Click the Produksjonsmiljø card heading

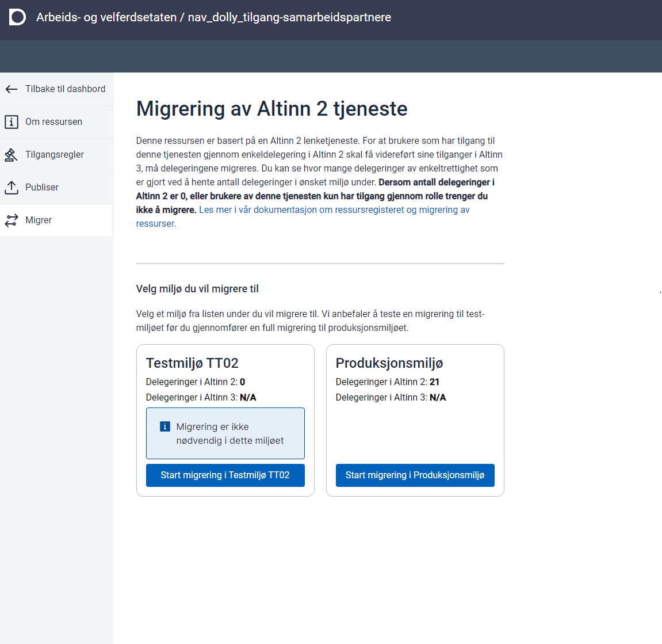point(389,363)
